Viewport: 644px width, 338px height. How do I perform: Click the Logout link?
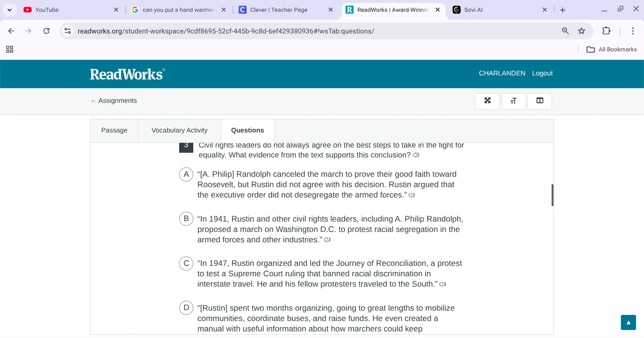tap(542, 74)
